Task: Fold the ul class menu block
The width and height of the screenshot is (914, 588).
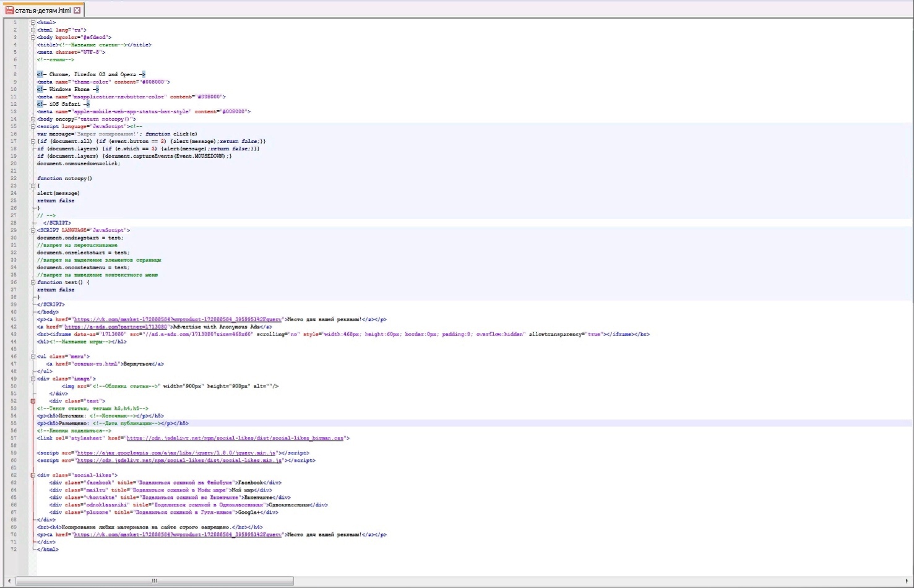Action: coord(33,357)
